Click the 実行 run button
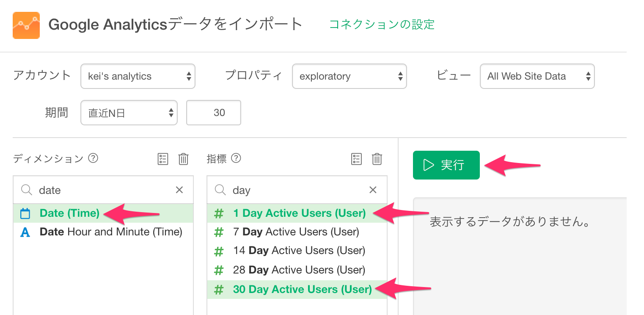The image size is (644, 315). tap(446, 165)
